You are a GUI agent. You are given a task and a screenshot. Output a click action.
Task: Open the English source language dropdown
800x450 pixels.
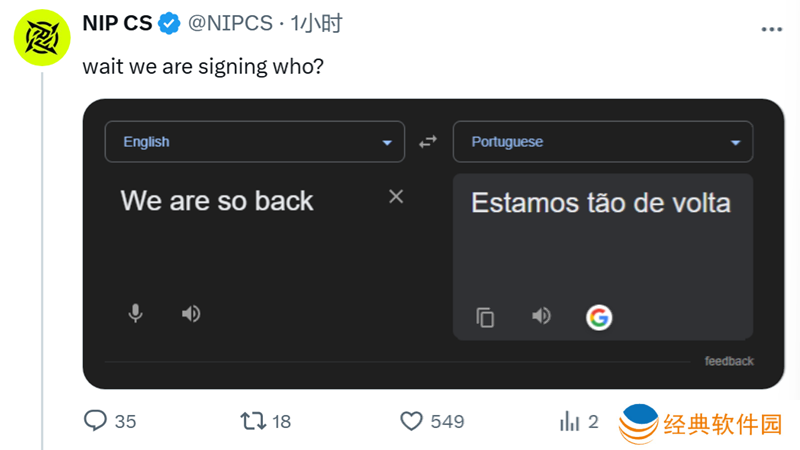pos(254,142)
